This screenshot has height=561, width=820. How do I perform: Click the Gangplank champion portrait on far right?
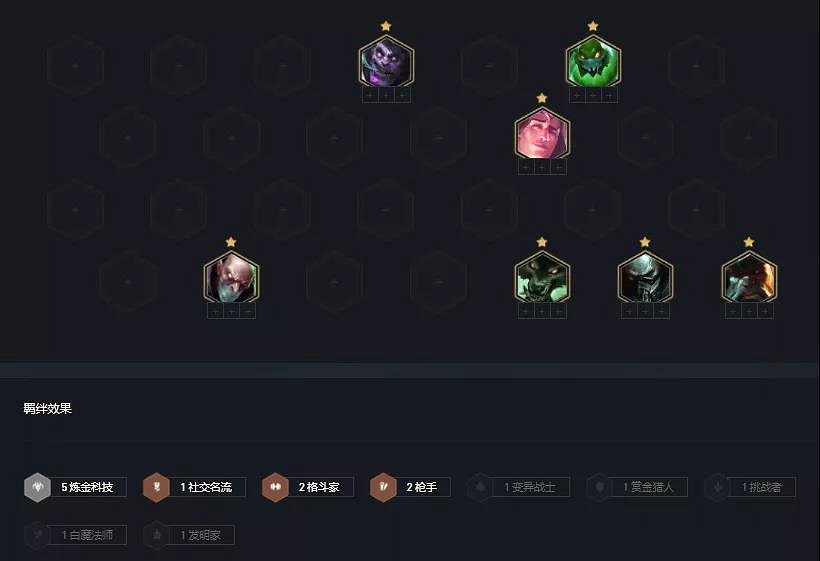tap(749, 277)
